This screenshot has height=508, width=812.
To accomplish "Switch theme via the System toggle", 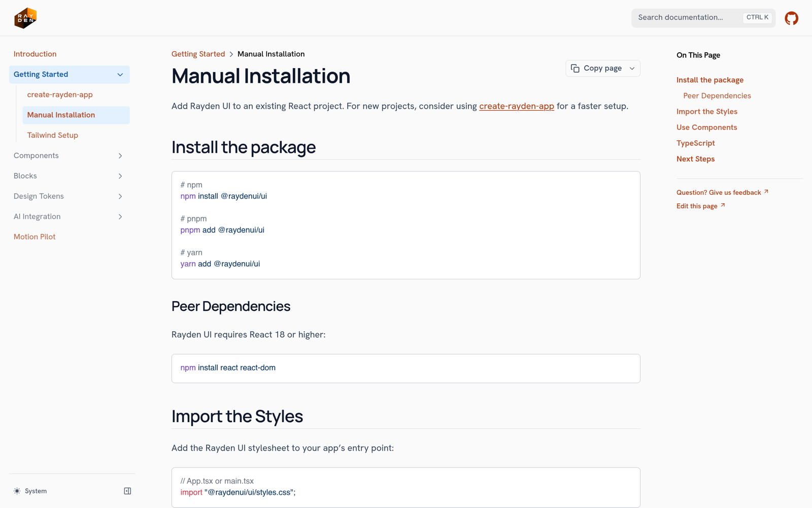I will [30, 491].
